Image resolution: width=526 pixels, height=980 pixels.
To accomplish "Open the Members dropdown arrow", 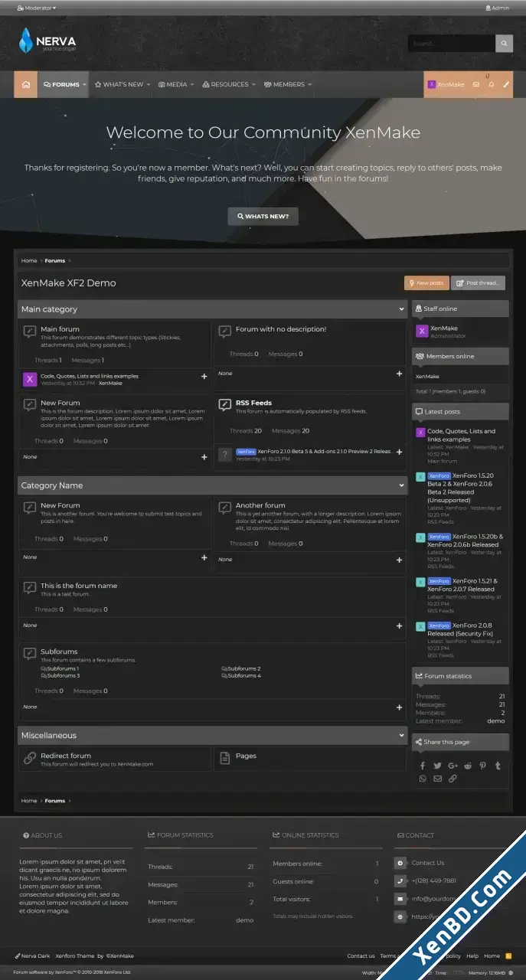I will pos(309,84).
